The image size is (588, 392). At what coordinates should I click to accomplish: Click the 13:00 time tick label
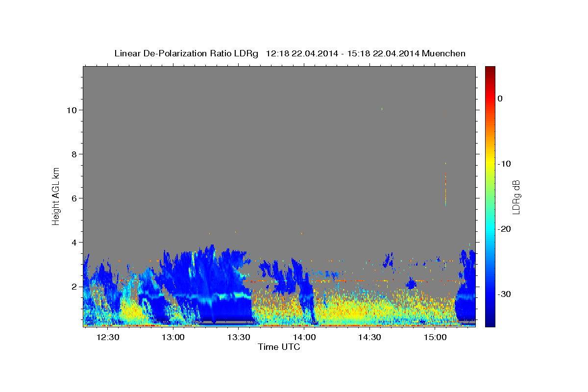[x=173, y=337]
